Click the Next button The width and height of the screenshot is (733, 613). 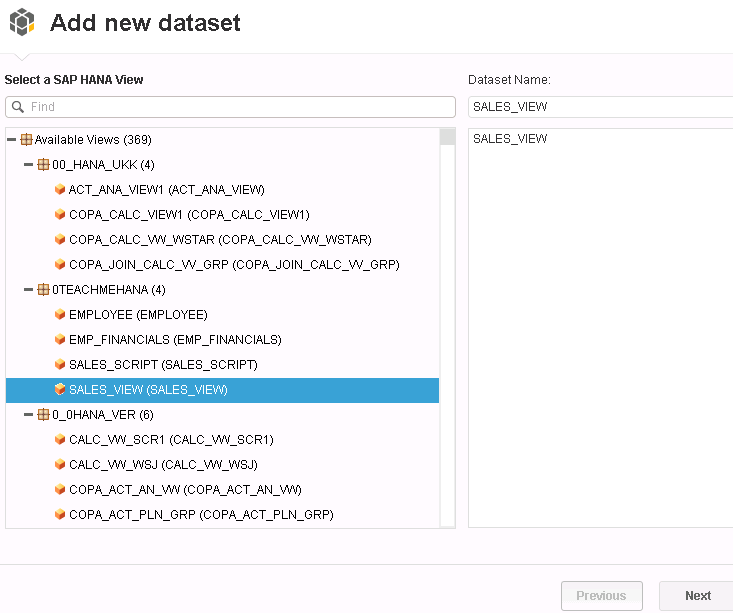pos(697,596)
